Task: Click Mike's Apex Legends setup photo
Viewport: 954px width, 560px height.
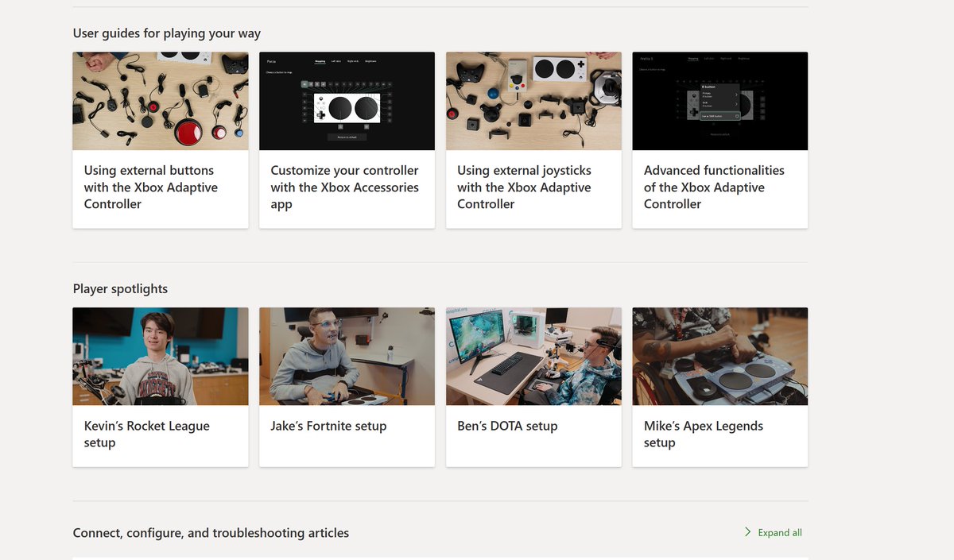Action: (x=720, y=357)
